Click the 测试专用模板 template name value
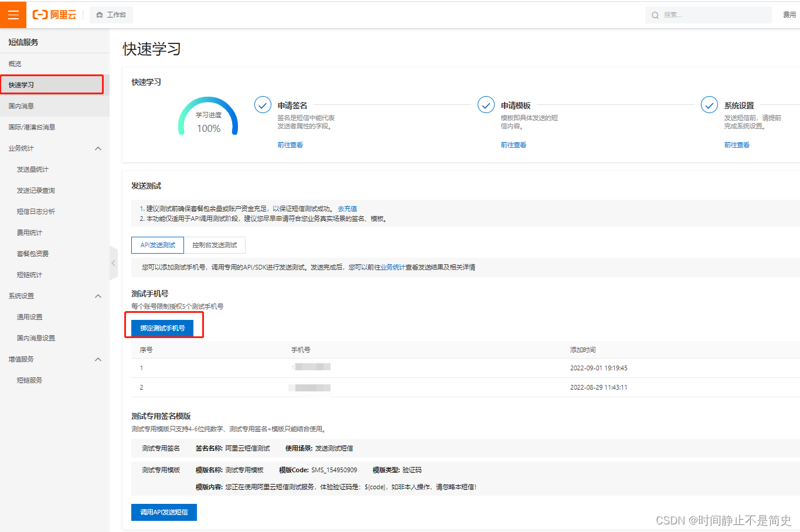This screenshot has height=532, width=800. pos(244,470)
